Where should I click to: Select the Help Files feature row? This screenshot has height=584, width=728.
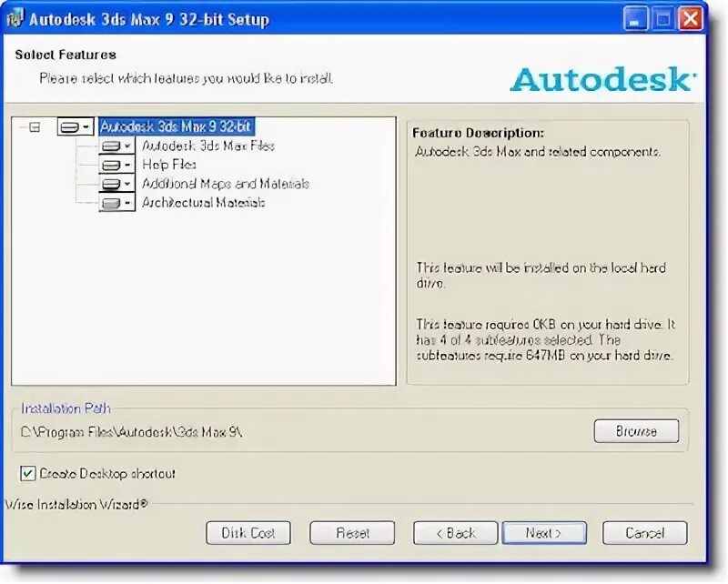click(169, 165)
